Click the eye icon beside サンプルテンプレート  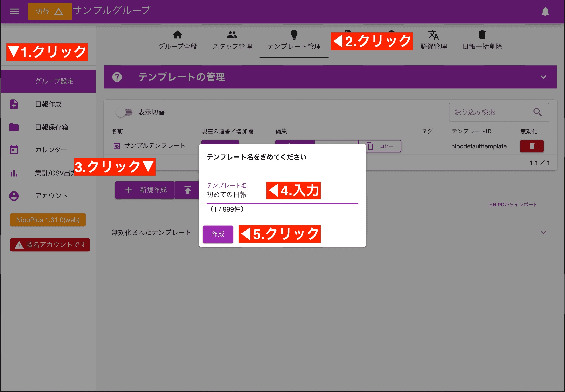point(117,146)
